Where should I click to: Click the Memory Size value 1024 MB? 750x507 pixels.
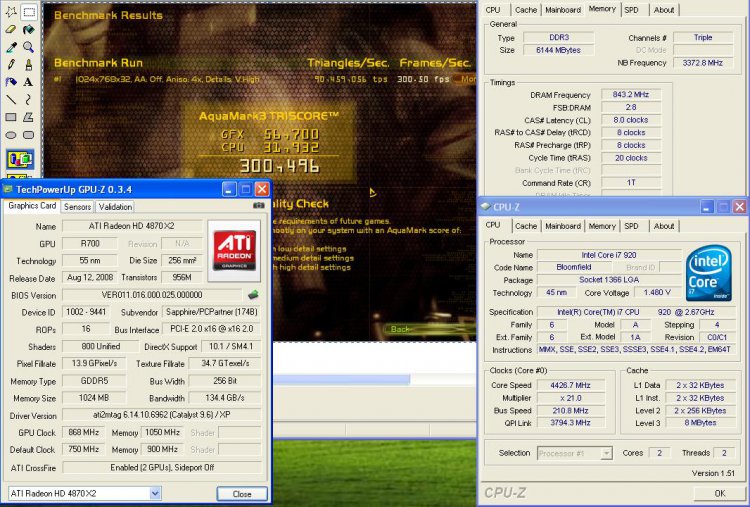point(94,398)
